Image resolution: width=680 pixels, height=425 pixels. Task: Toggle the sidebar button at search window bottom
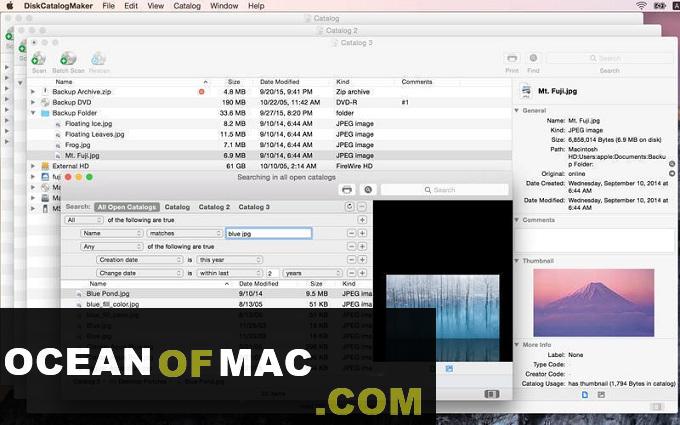coord(491,394)
